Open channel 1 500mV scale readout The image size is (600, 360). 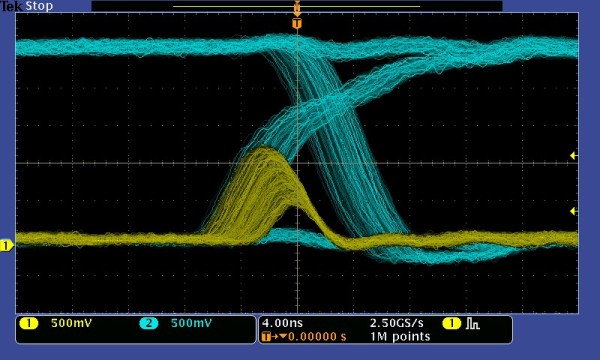click(x=72, y=324)
